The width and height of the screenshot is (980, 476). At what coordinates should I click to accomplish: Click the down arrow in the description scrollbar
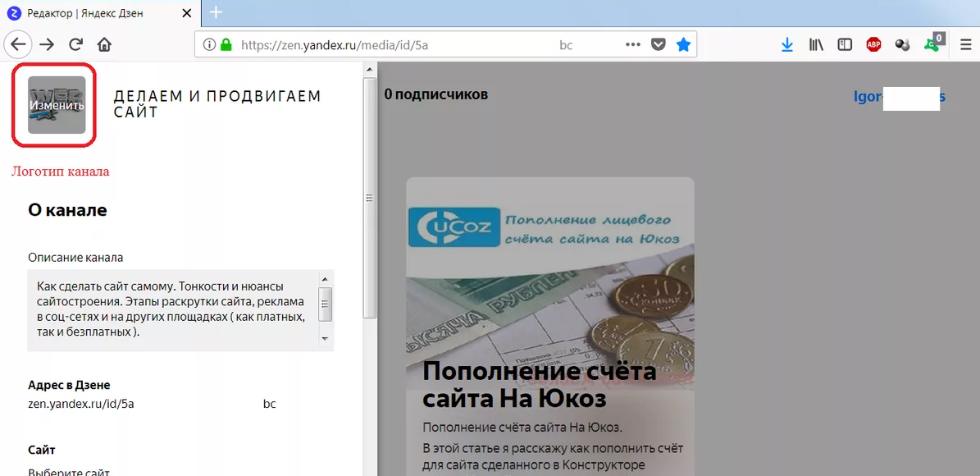pos(325,338)
